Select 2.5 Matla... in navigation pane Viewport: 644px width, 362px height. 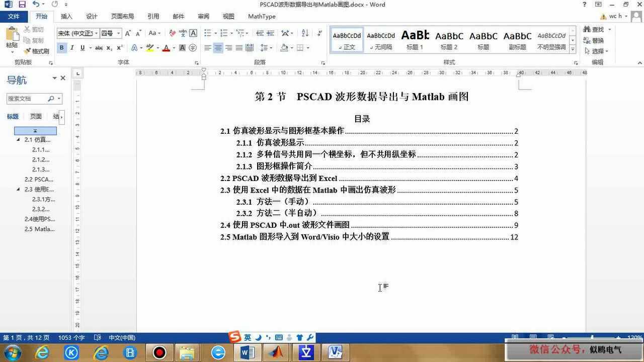(x=40, y=229)
